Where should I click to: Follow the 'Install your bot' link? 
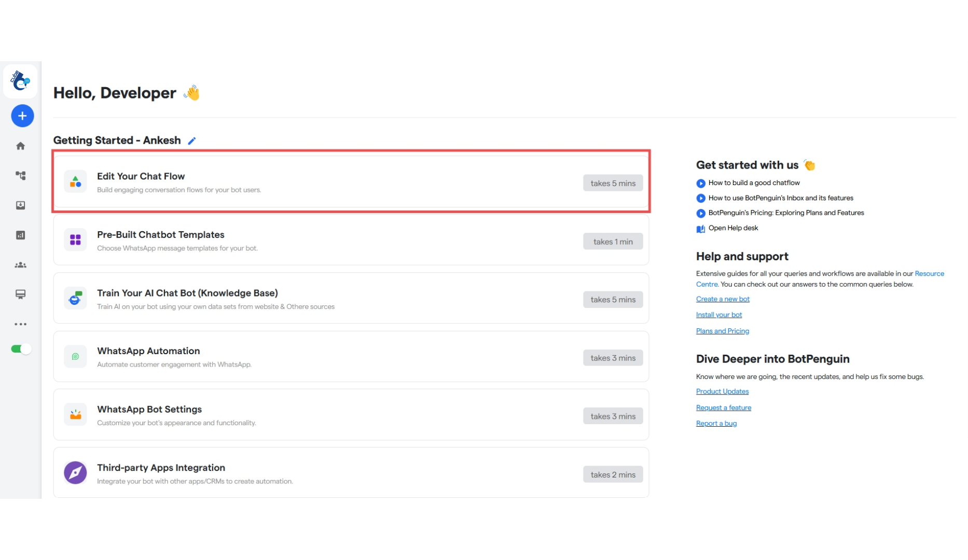pyautogui.click(x=719, y=315)
